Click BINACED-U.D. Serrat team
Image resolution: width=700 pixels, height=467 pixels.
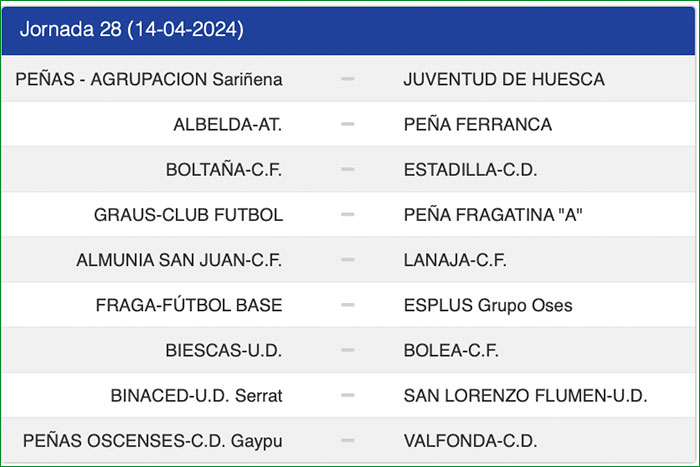pos(196,395)
